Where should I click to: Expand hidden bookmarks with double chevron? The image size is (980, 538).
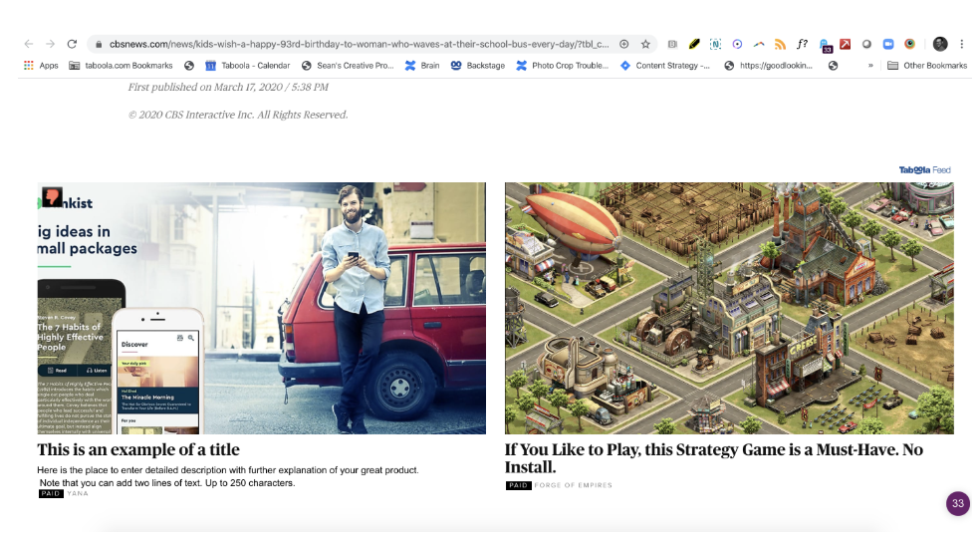pyautogui.click(x=870, y=65)
